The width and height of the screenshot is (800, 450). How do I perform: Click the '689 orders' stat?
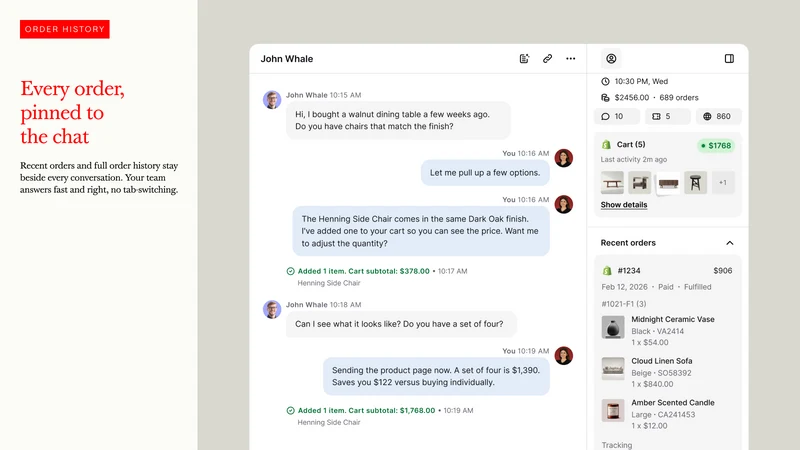coord(679,97)
